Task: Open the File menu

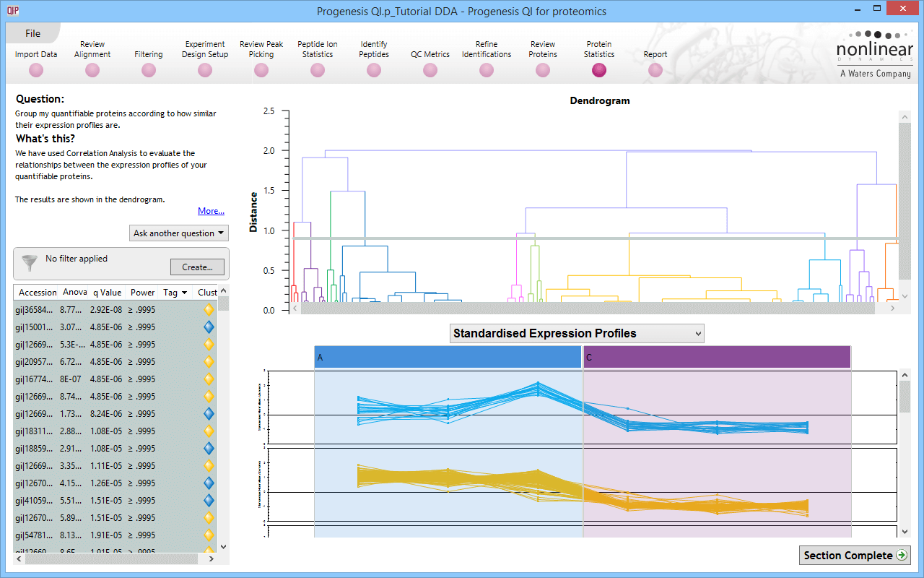Action: (x=32, y=33)
